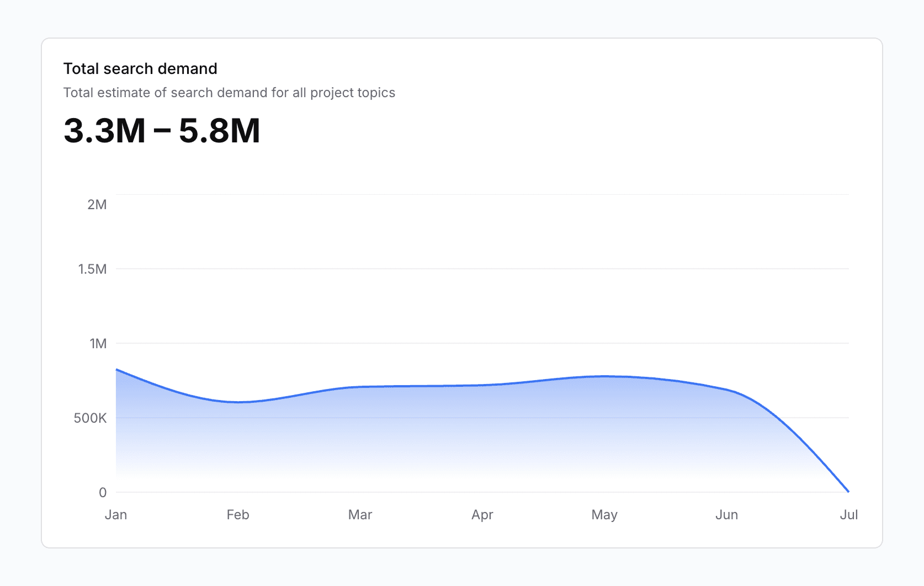Image resolution: width=924 pixels, height=586 pixels.
Task: Click the 1M y-axis label
Action: [98, 343]
